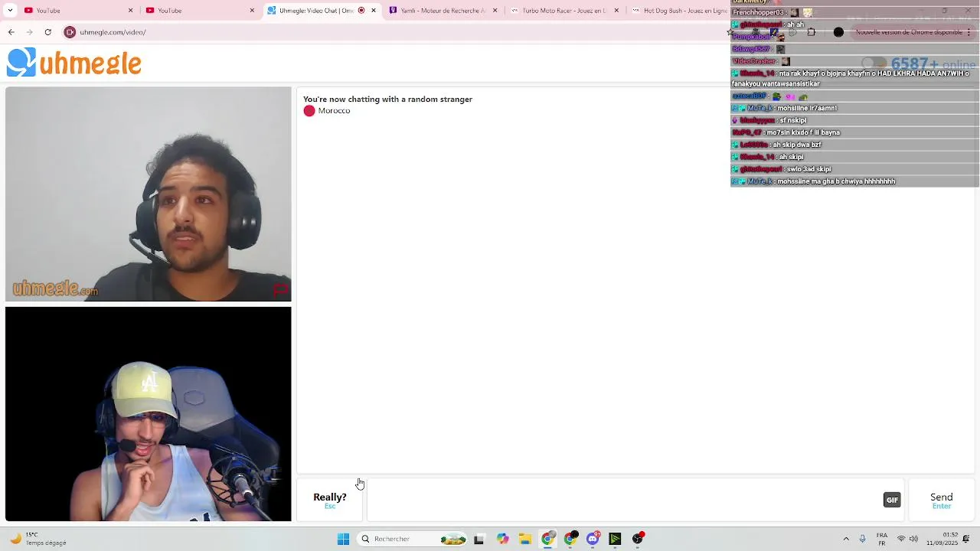Go back with the browser back arrow
Viewport: 980px width, 551px height.
point(11,32)
